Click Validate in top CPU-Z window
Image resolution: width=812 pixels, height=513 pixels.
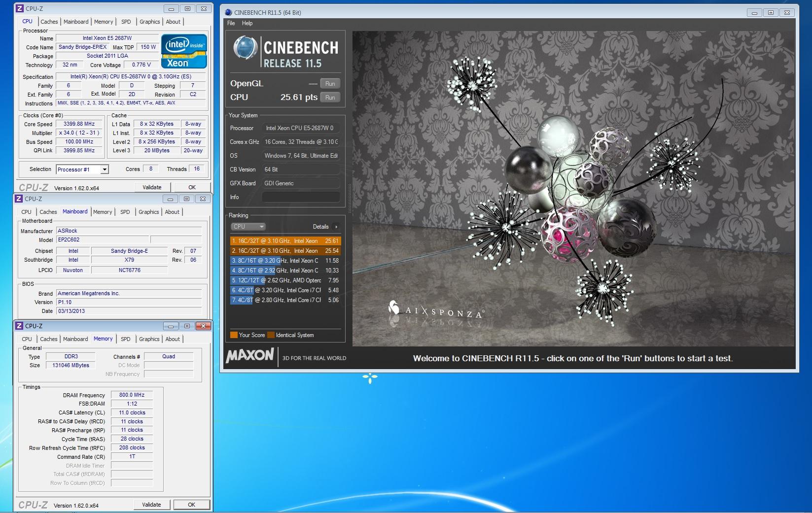coord(152,187)
